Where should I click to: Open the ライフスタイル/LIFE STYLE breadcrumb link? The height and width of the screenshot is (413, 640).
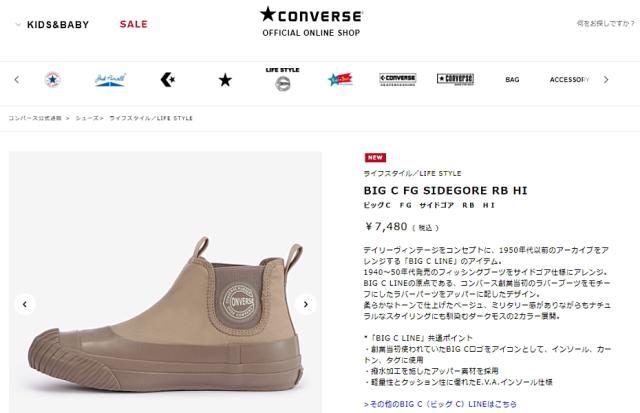pyautogui.click(x=151, y=118)
